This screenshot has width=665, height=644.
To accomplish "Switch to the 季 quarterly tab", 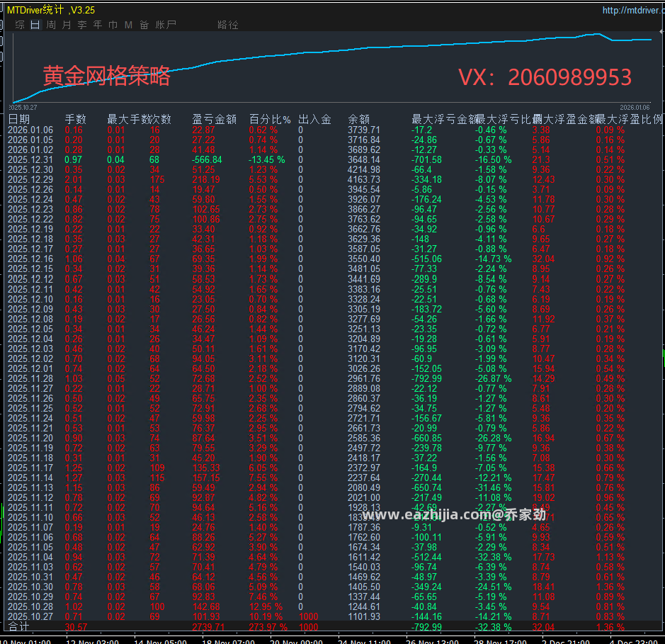I will pyautogui.click(x=82, y=25).
